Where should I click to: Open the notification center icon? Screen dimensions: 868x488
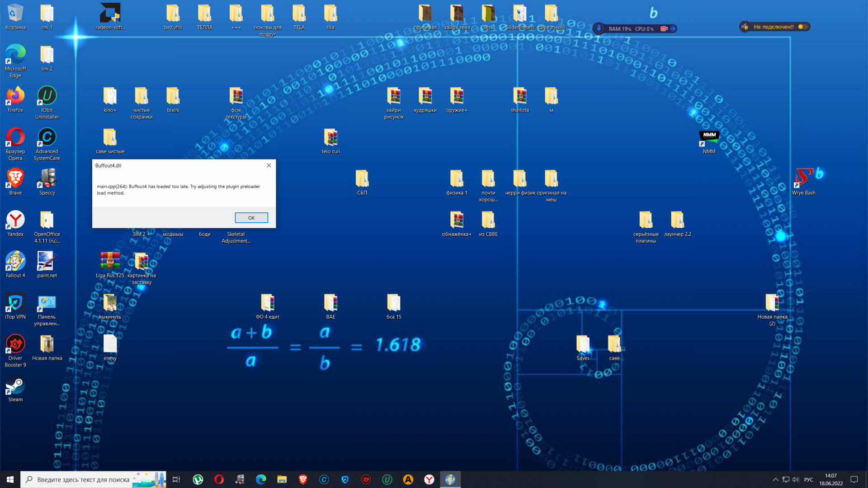pyautogui.click(x=854, y=479)
